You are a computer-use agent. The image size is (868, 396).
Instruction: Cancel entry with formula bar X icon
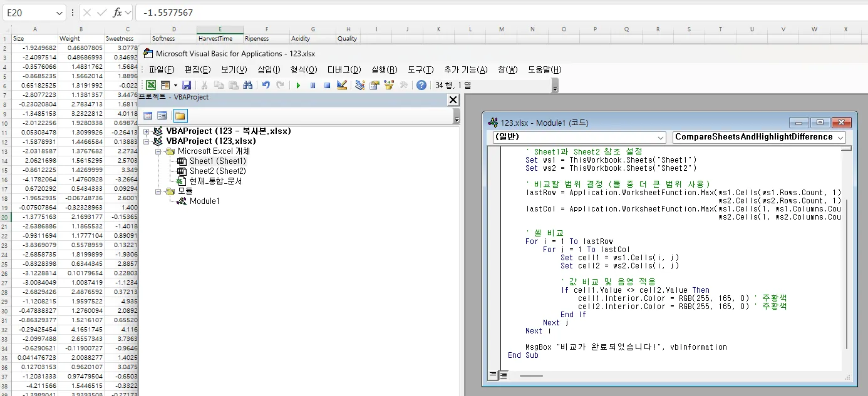tap(87, 13)
